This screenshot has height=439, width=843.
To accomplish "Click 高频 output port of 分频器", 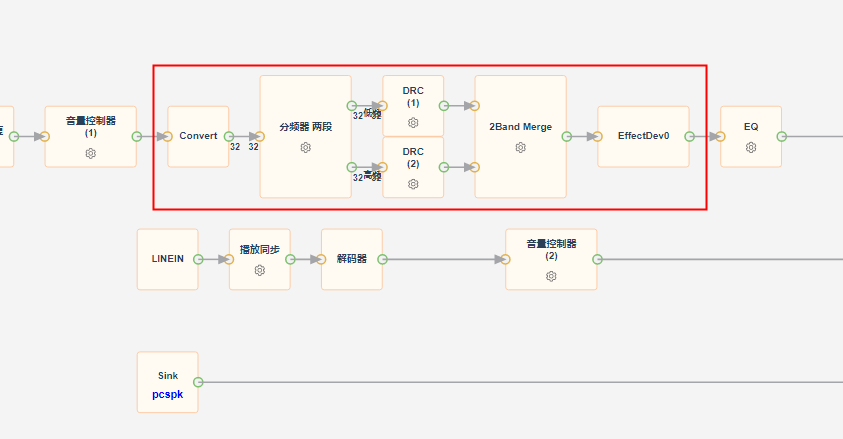I will tap(352, 167).
